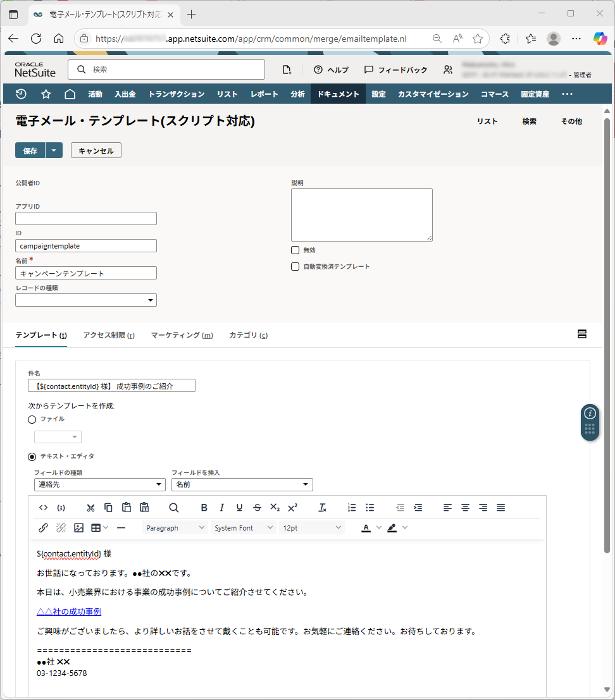Click the create new document icon
Image resolution: width=615 pixels, height=700 pixels.
point(287,70)
